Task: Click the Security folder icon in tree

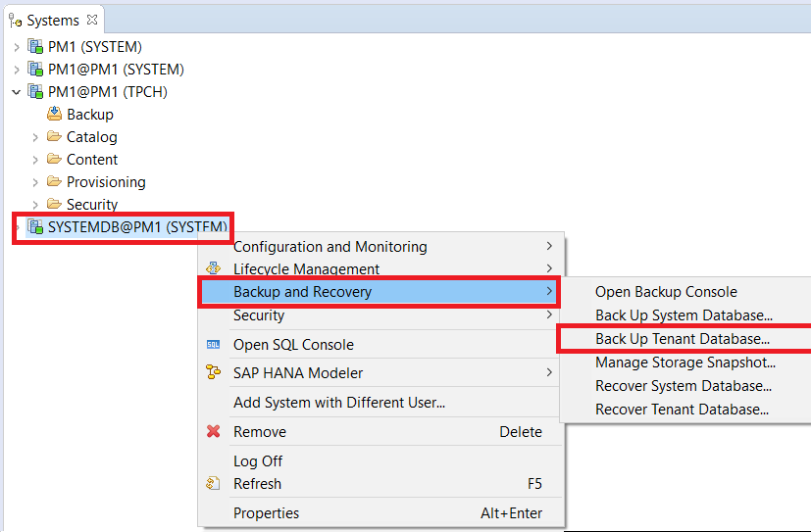Action: click(54, 204)
